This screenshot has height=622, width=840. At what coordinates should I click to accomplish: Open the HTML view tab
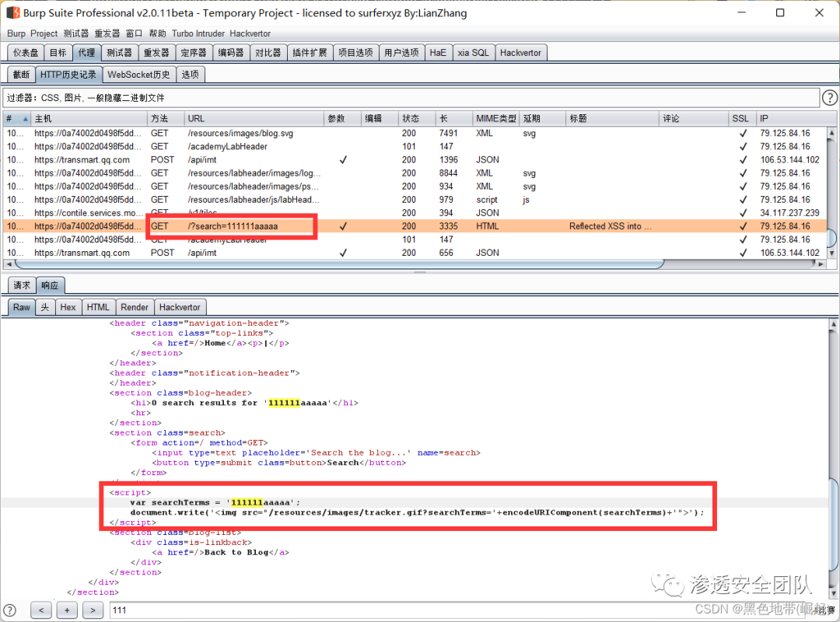(x=98, y=307)
